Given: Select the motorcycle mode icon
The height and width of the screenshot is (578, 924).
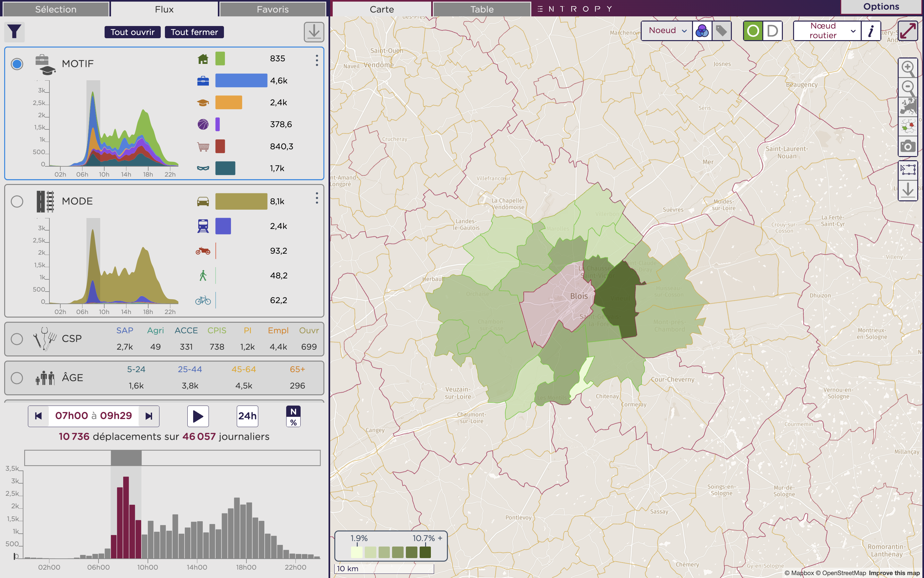Looking at the screenshot, I should click(203, 251).
